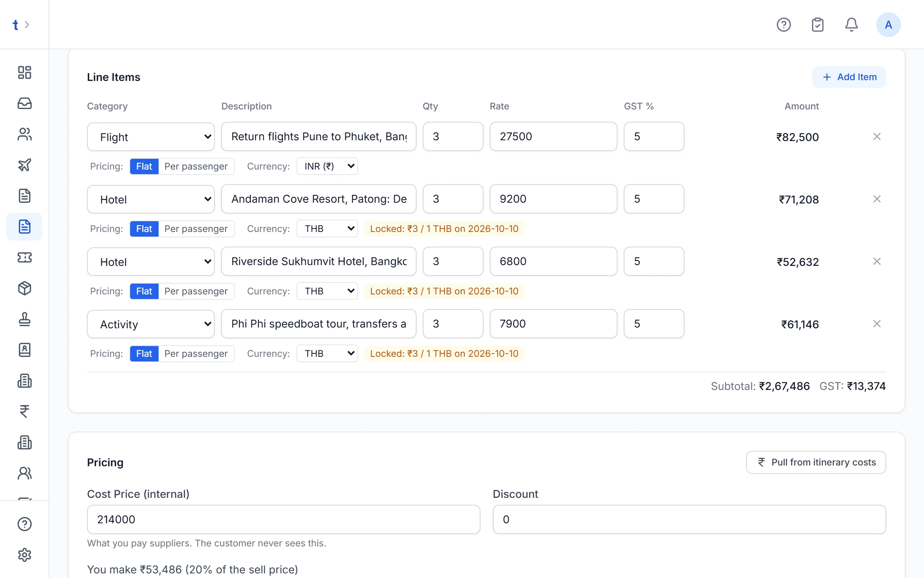Open the settings gear in sidebar

(x=25, y=555)
